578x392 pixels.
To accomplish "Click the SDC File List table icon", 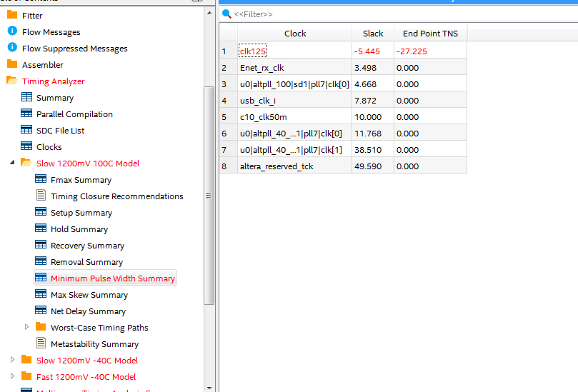I will pyautogui.click(x=26, y=130).
